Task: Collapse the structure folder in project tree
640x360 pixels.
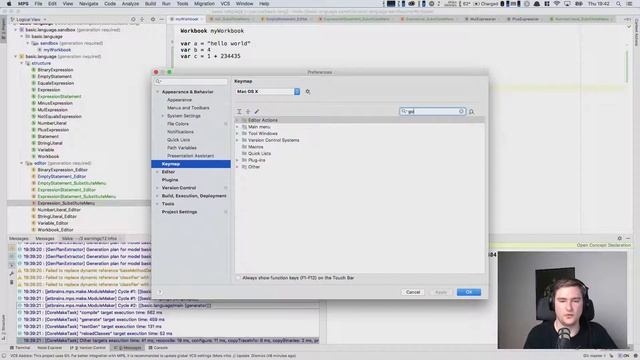Action: [22, 63]
